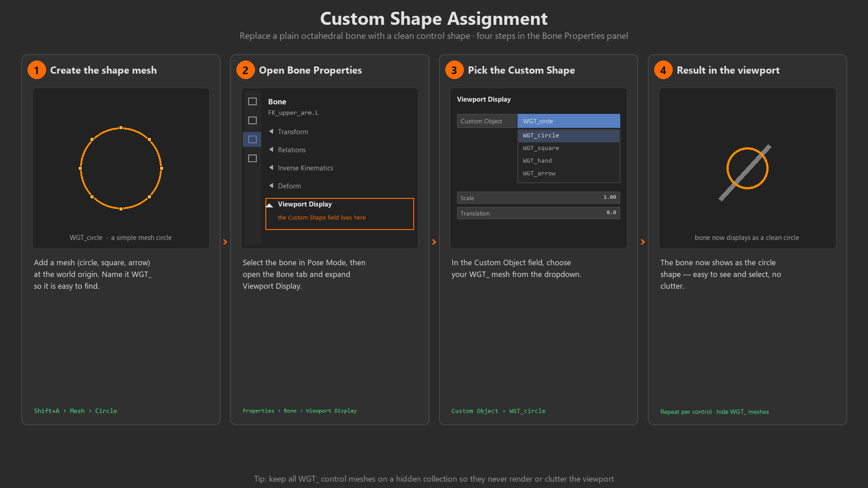Choose WGT_hand from the dropdown list
The height and width of the screenshot is (488, 868).
[x=569, y=161]
